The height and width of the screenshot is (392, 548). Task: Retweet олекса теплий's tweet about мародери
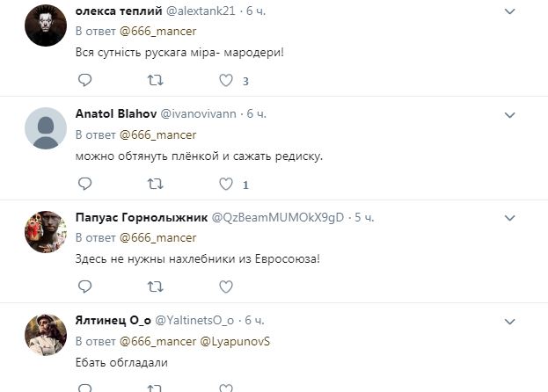155,80
